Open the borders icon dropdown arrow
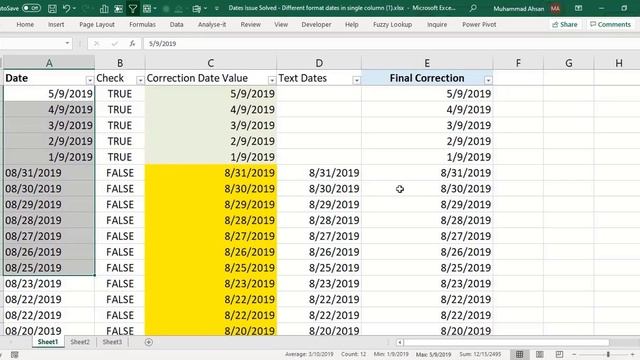The height and width of the screenshot is (360, 640). click(x=155, y=8)
